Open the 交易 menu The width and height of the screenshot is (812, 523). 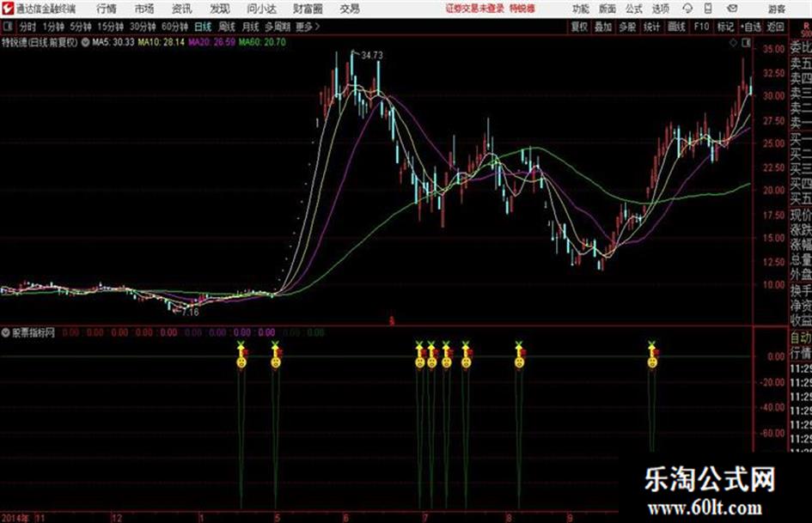[x=350, y=9]
